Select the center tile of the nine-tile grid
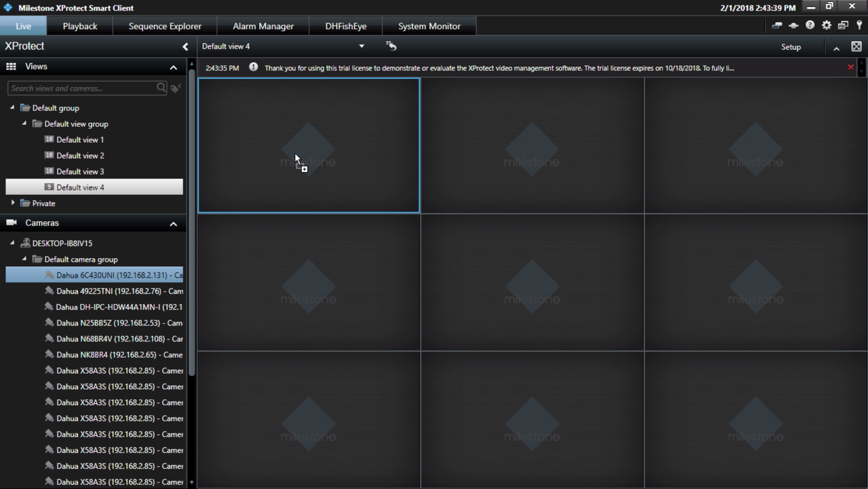The width and height of the screenshot is (868, 489). point(532,282)
